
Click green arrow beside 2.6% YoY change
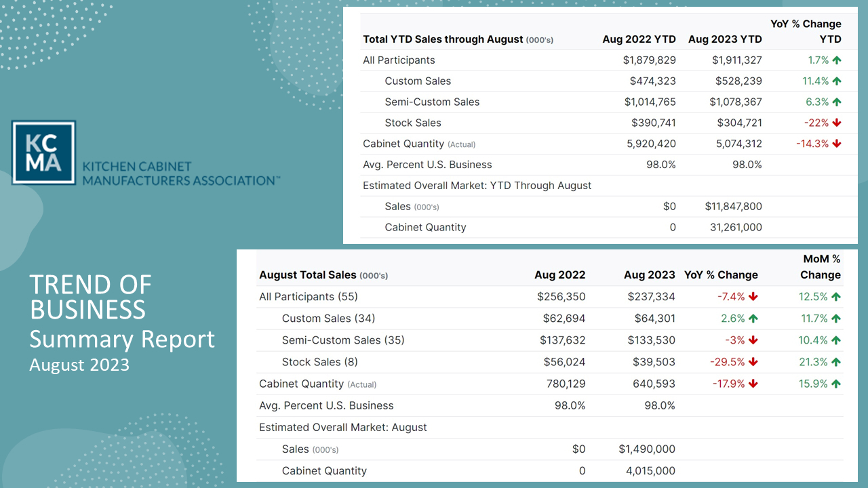click(753, 319)
